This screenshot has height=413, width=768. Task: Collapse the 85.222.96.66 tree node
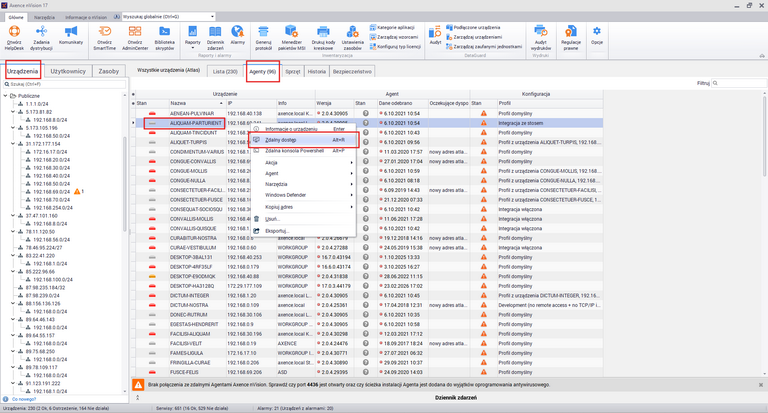13,271
